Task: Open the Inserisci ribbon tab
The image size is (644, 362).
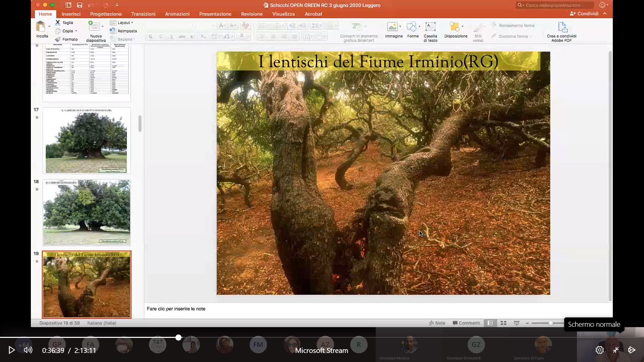Action: 71,14
